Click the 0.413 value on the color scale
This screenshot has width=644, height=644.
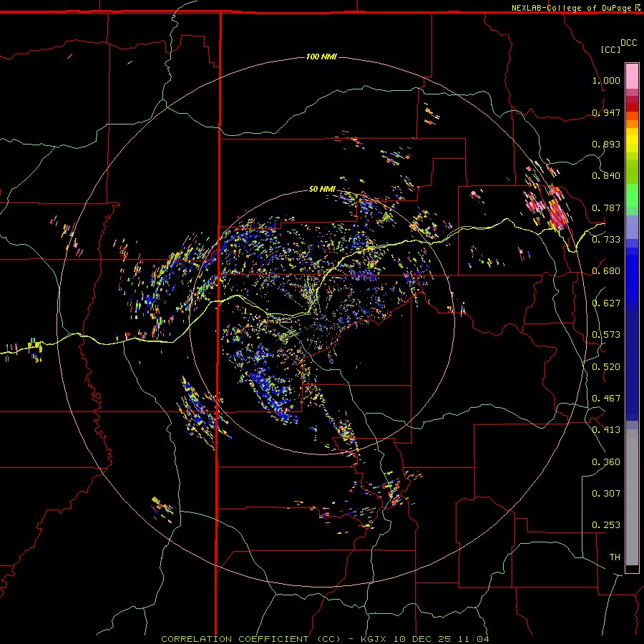point(606,430)
